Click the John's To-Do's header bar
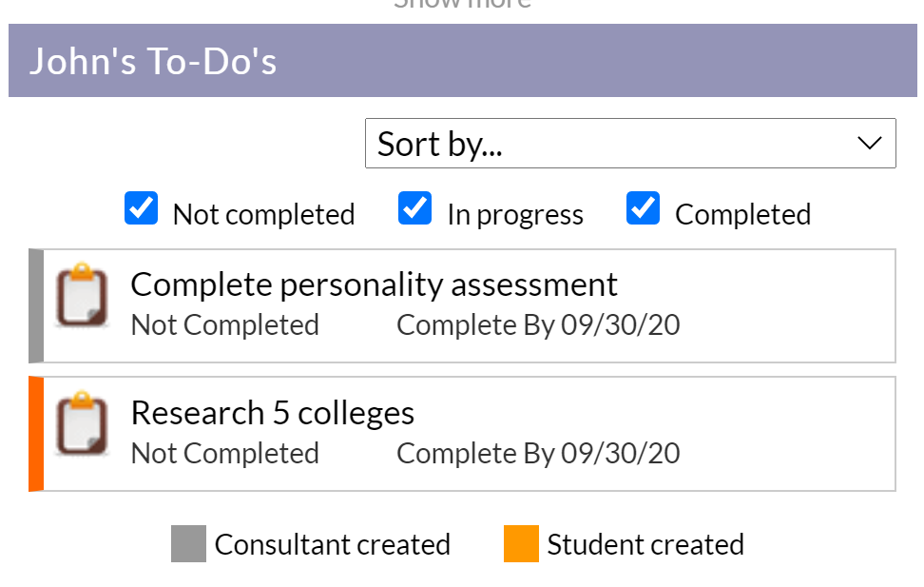 point(463,60)
